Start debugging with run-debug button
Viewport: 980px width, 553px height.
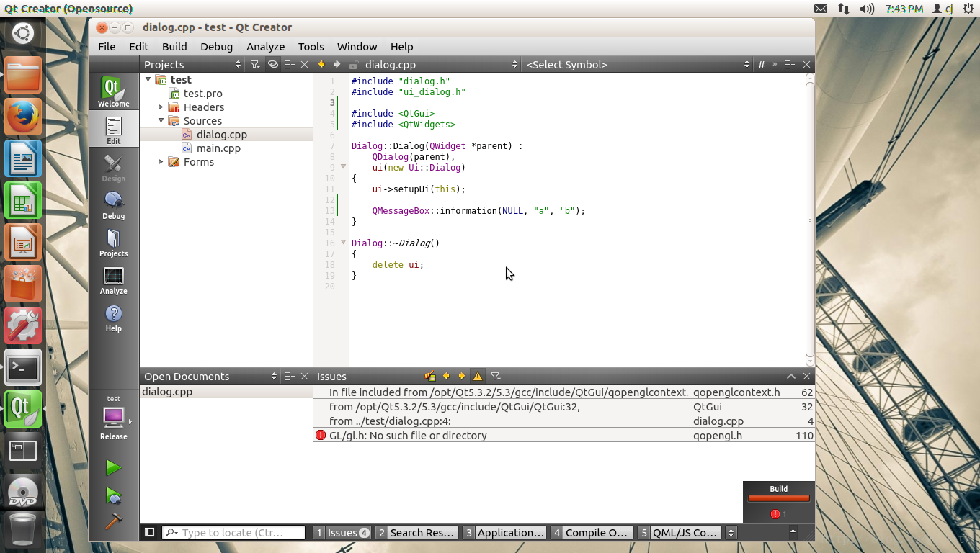coord(113,495)
